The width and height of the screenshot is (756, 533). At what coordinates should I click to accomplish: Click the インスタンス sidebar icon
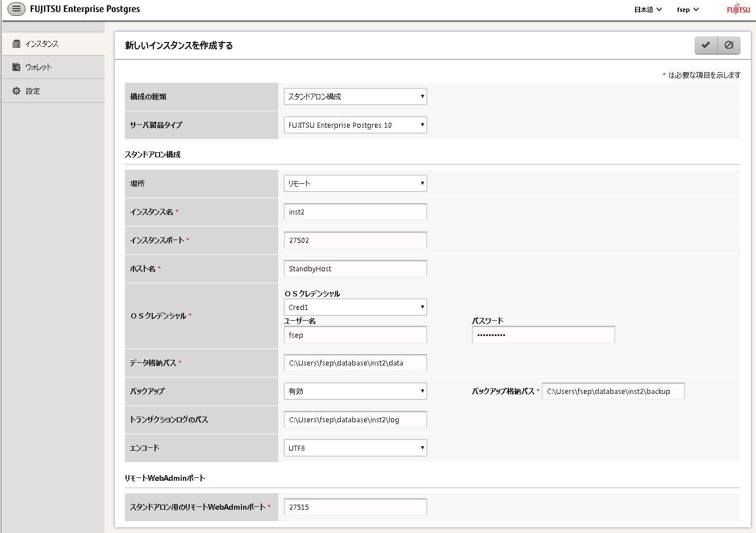(16, 44)
